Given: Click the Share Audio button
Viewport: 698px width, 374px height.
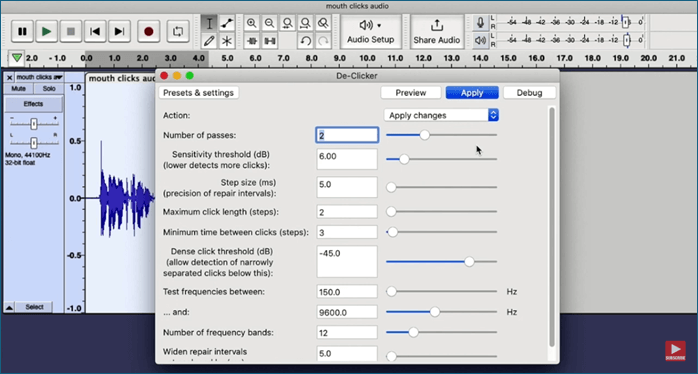Looking at the screenshot, I should tap(436, 32).
